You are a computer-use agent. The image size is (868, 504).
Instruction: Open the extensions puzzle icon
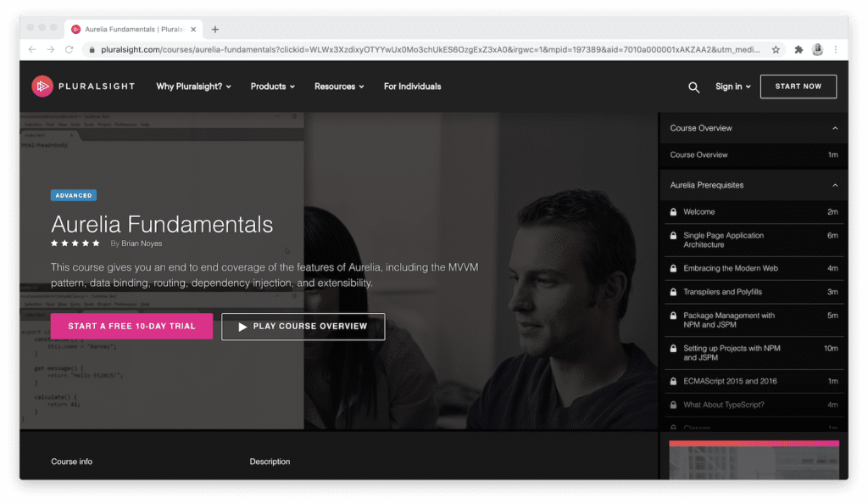(798, 49)
